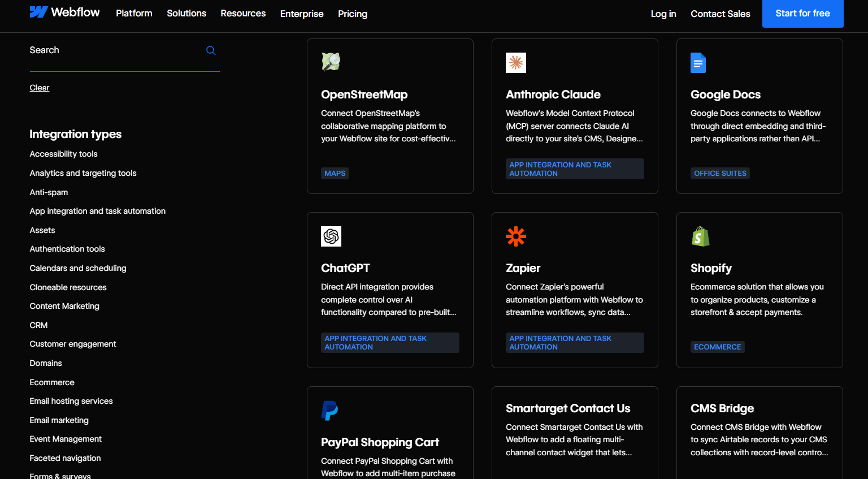Filter by Analytics and targeting tools

tap(83, 173)
